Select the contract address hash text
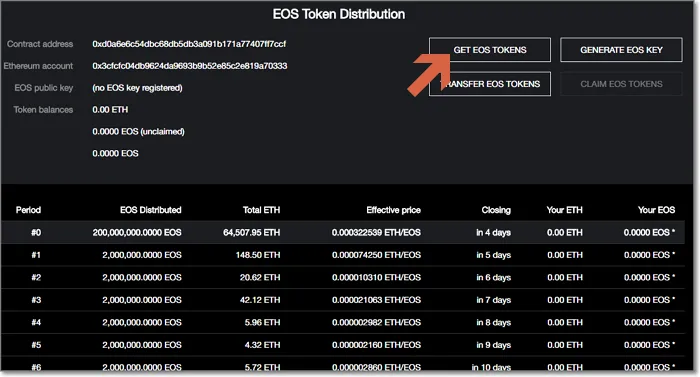Image resolution: width=700 pixels, height=377 pixels. click(189, 44)
